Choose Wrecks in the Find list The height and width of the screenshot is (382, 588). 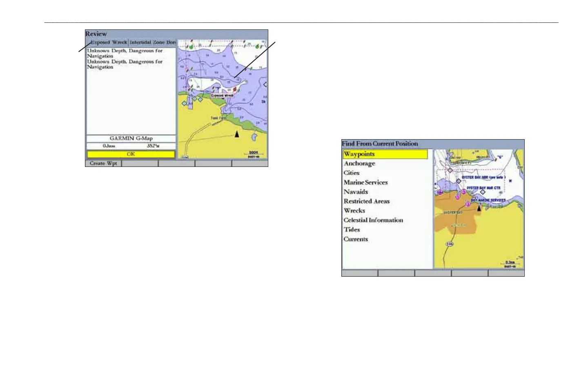(x=354, y=211)
